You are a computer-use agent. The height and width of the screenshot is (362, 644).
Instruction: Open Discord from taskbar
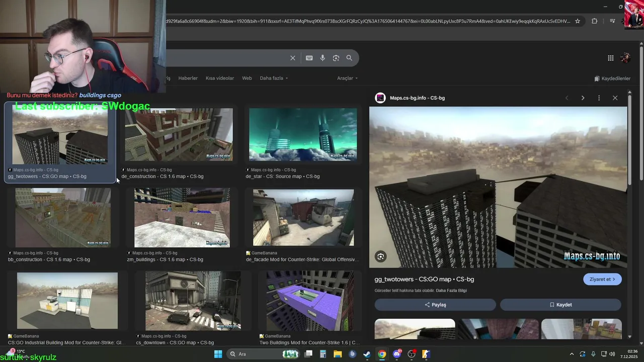pyautogui.click(x=397, y=354)
